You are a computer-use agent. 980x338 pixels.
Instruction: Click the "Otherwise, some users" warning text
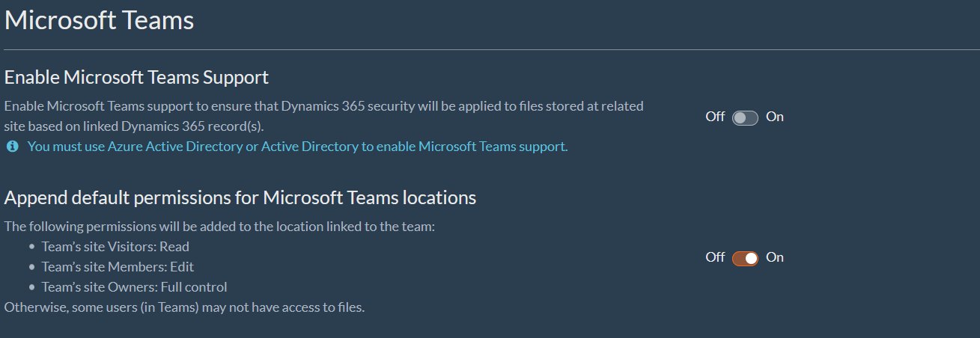[184, 307]
